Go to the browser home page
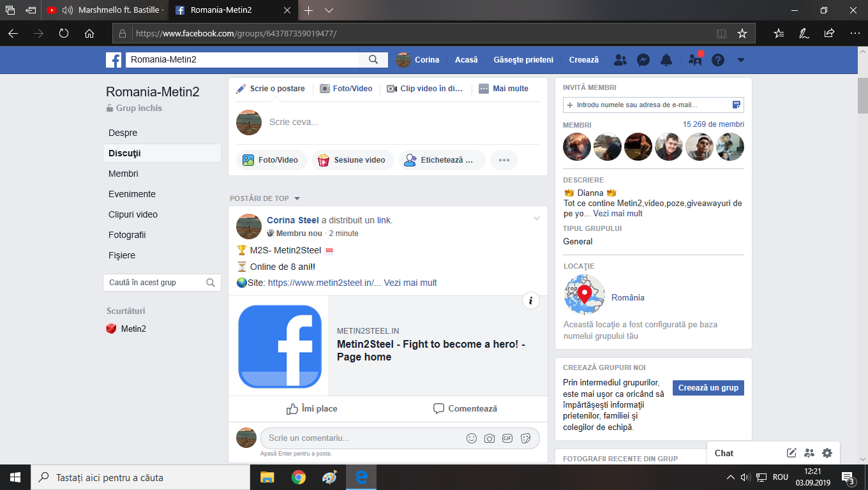Viewport: 868px width, 490px height. pos(89,33)
